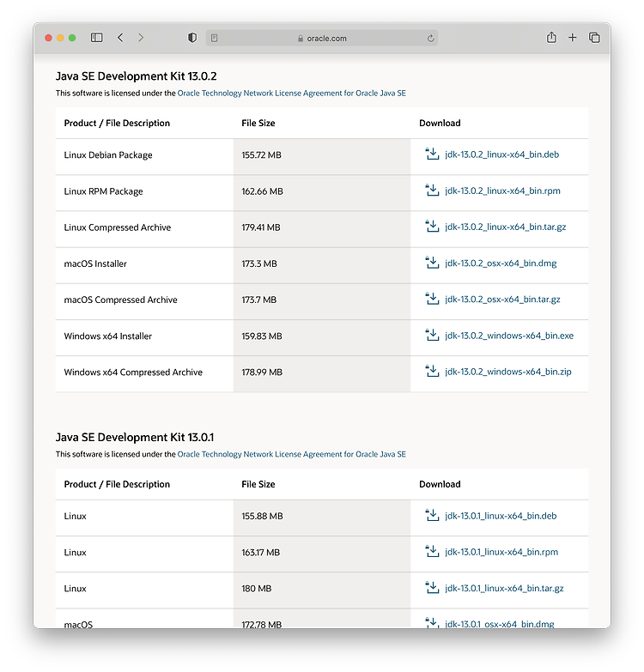This screenshot has width=644, height=672.
Task: Download jdk-13.0.2_linux-x64_bin.tar.gz
Action: pyautogui.click(x=505, y=227)
